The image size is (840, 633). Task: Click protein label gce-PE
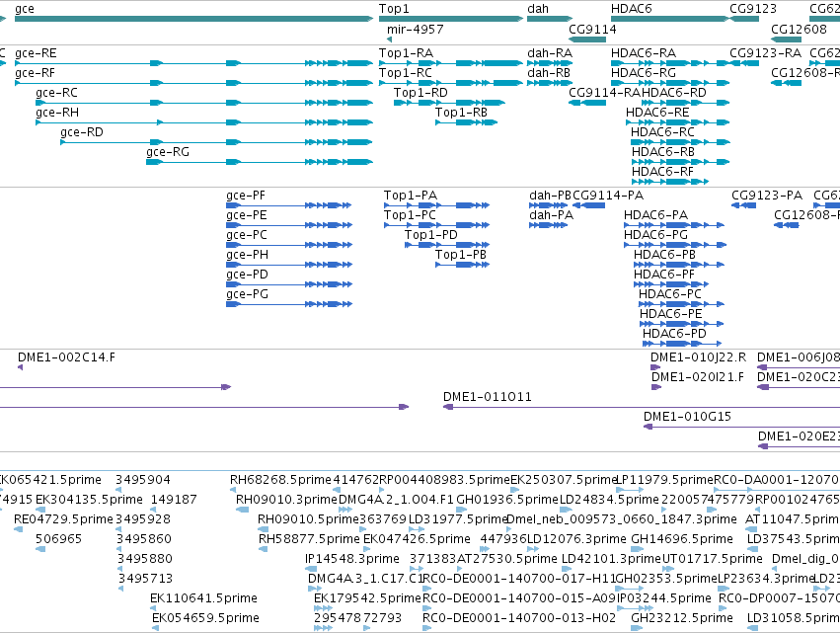coord(247,215)
